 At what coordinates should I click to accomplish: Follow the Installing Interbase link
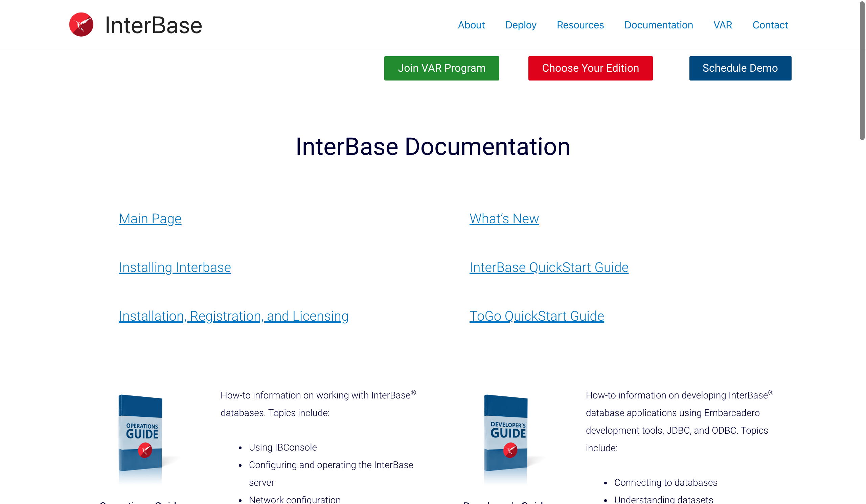tap(175, 267)
